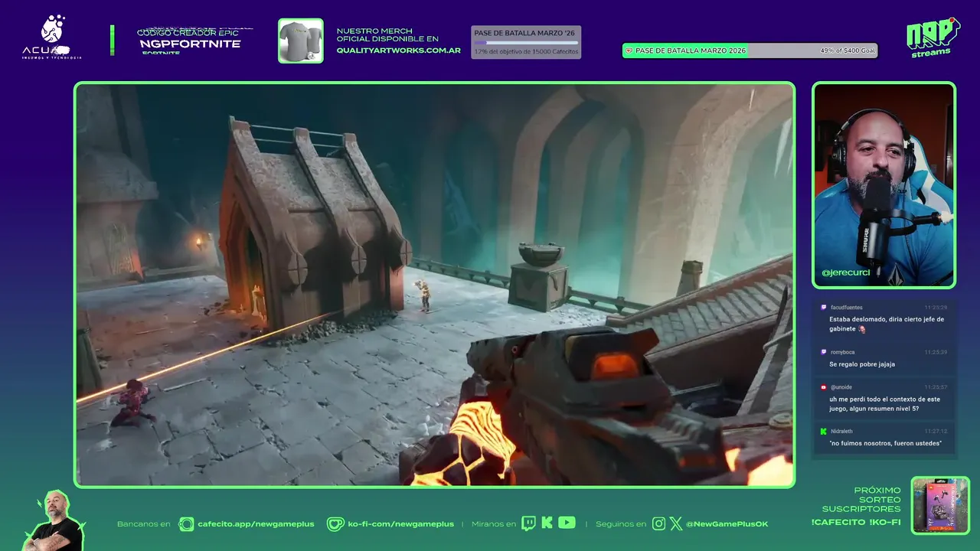The image size is (980, 551).
Task: Click the message about 'resumen nivel 5'
Action: click(884, 404)
